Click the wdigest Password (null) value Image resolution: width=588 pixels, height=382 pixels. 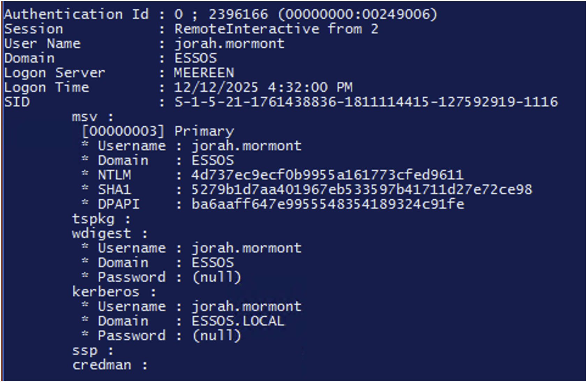click(217, 277)
